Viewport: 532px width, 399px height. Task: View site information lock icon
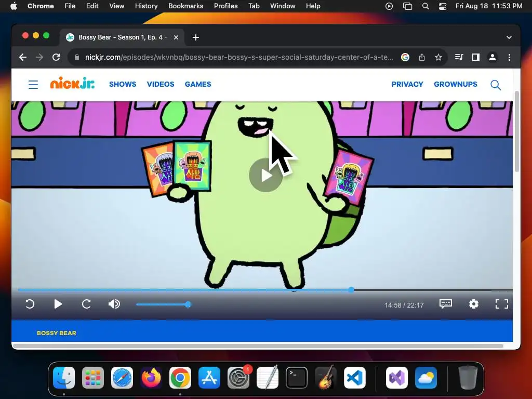tap(77, 57)
